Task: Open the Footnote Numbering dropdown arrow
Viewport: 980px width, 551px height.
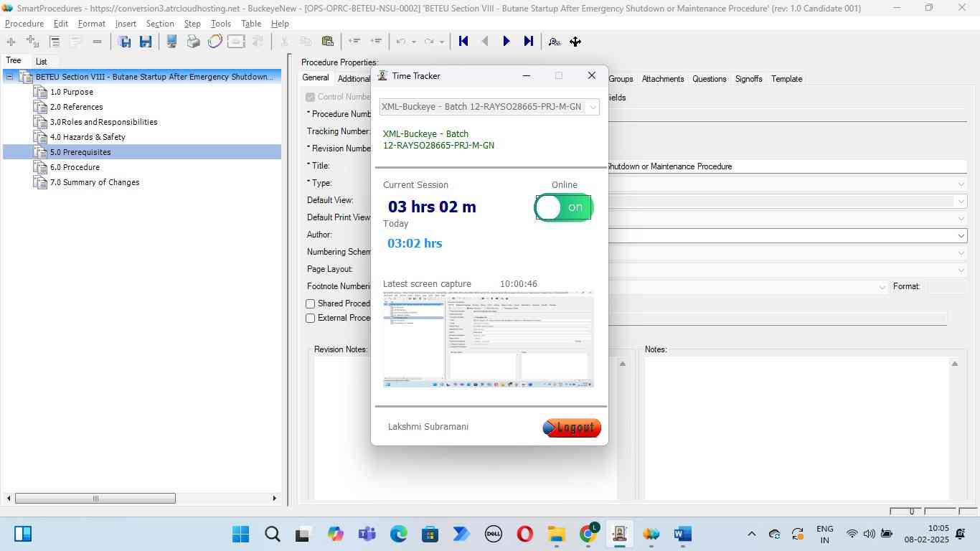Action: [x=882, y=287]
